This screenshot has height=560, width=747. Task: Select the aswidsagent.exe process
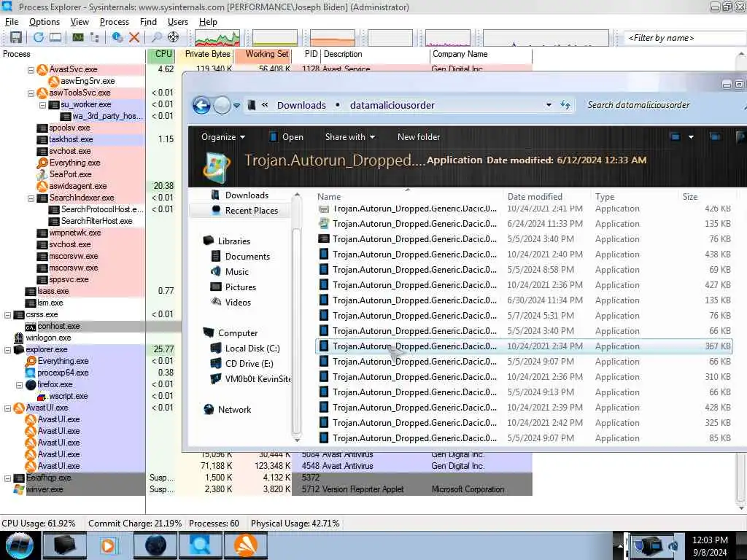tap(77, 186)
